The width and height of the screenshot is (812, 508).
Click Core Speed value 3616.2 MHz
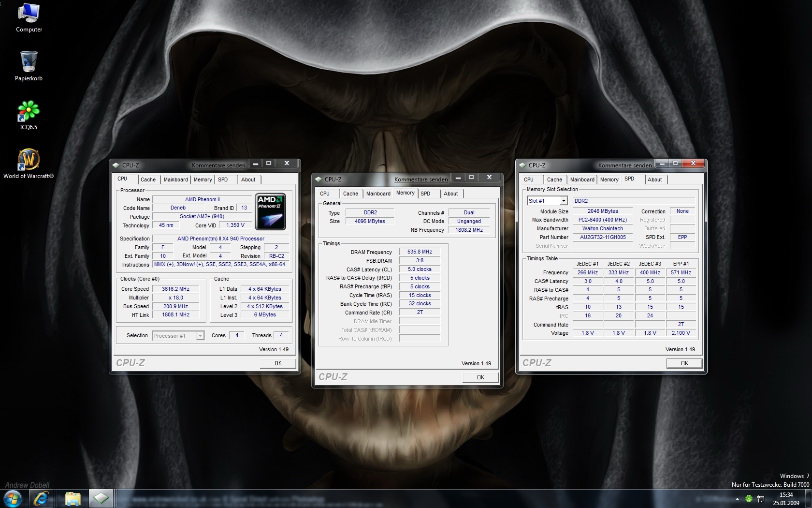coord(175,289)
